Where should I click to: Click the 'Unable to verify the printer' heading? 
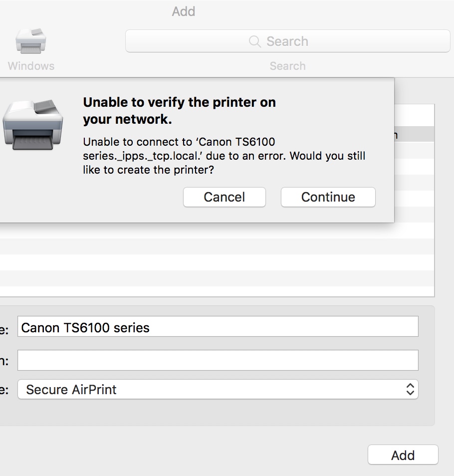point(179,110)
